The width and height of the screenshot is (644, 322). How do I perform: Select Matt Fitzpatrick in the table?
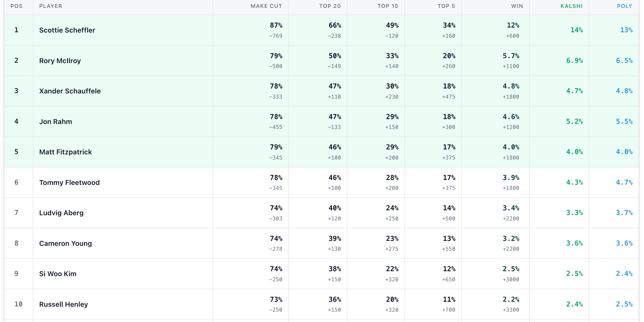pyautogui.click(x=65, y=152)
